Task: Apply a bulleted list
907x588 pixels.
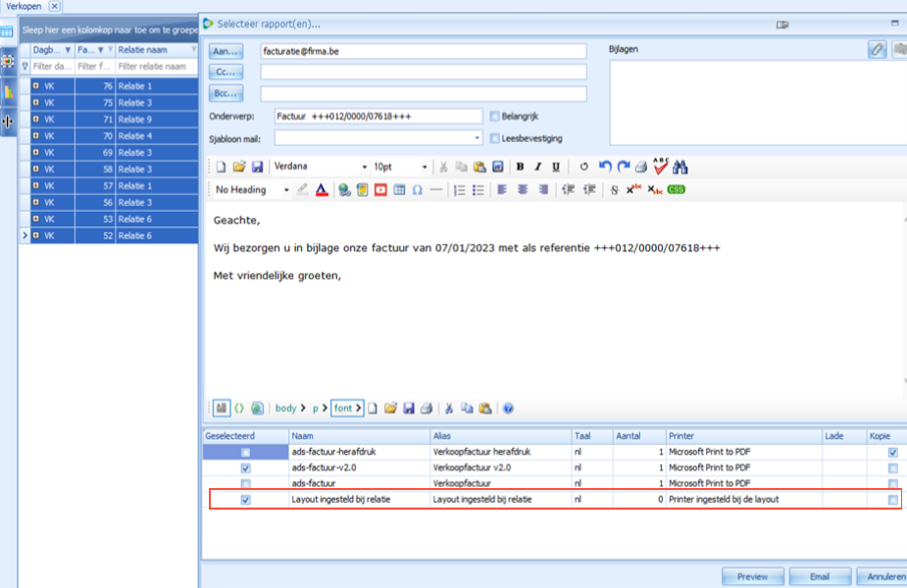Action: coord(478,190)
